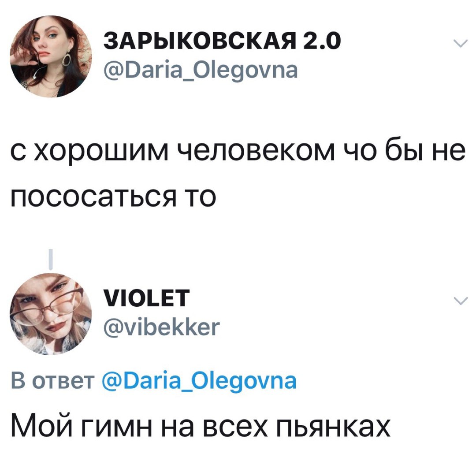Expand the options chevron on ЗАРЫКОВСКАЯ's tweet

(461, 44)
